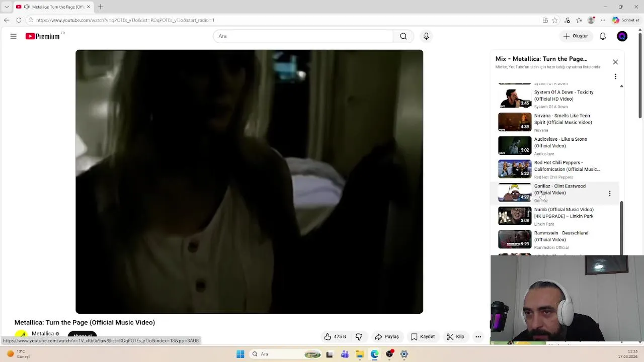Open the notifications bell
644x362 pixels.
[603, 36]
